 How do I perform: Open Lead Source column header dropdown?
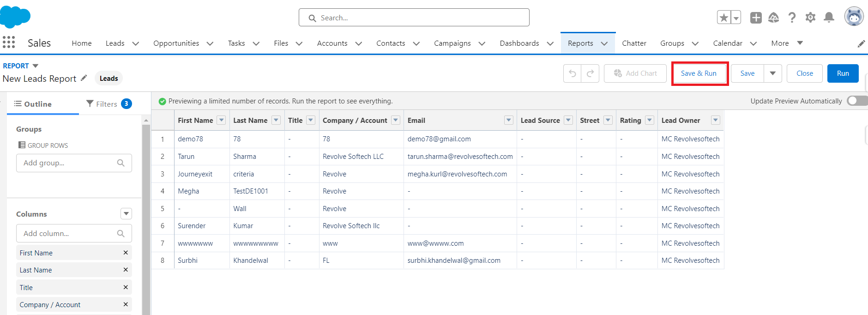click(568, 120)
